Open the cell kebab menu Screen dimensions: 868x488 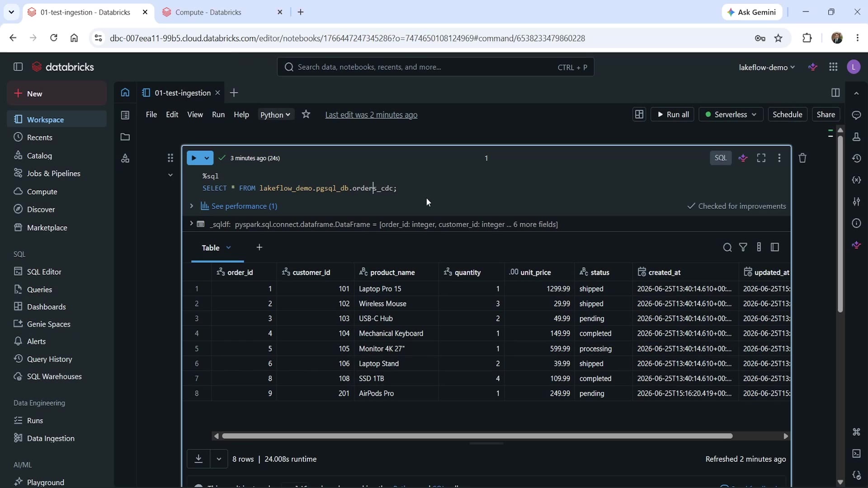pos(779,158)
